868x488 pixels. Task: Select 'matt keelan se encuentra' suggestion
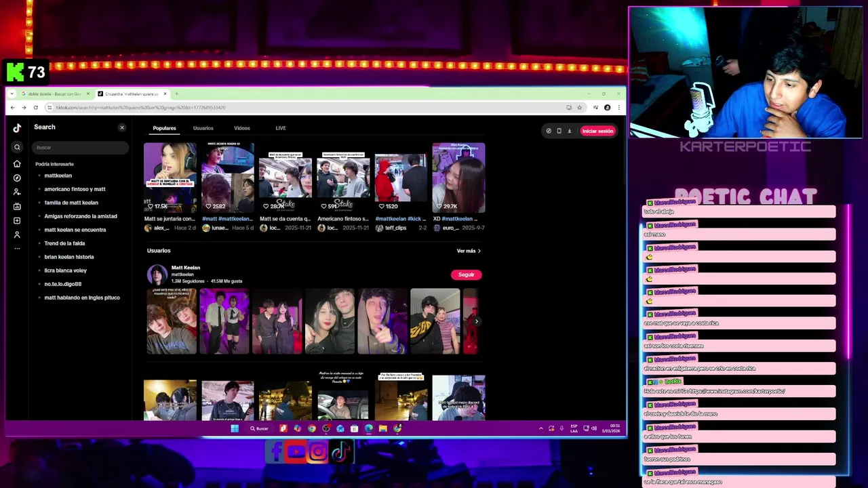coord(75,230)
